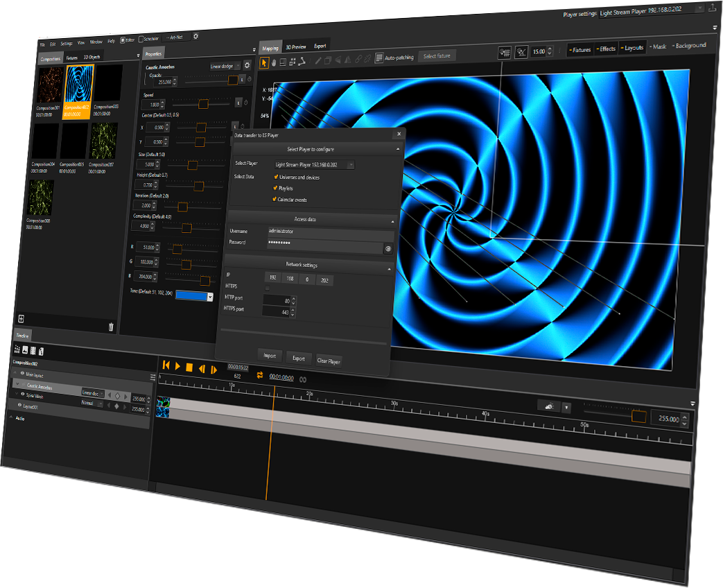
Task: Open the Window menu
Action: [x=96, y=42]
